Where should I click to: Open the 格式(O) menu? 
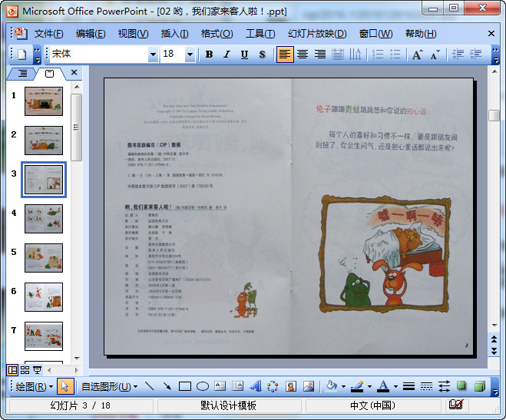coord(217,34)
